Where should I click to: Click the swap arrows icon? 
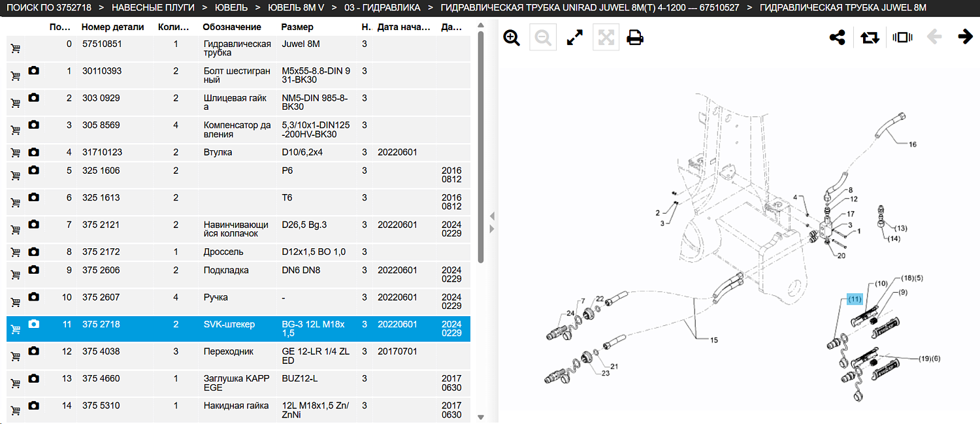click(870, 38)
